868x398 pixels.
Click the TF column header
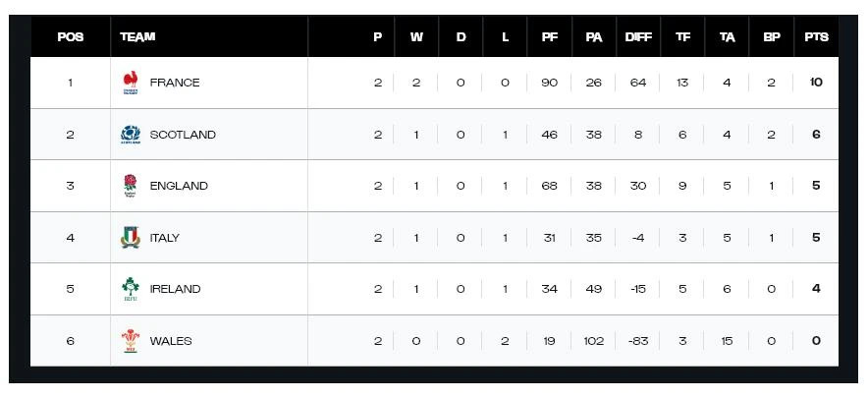click(682, 37)
